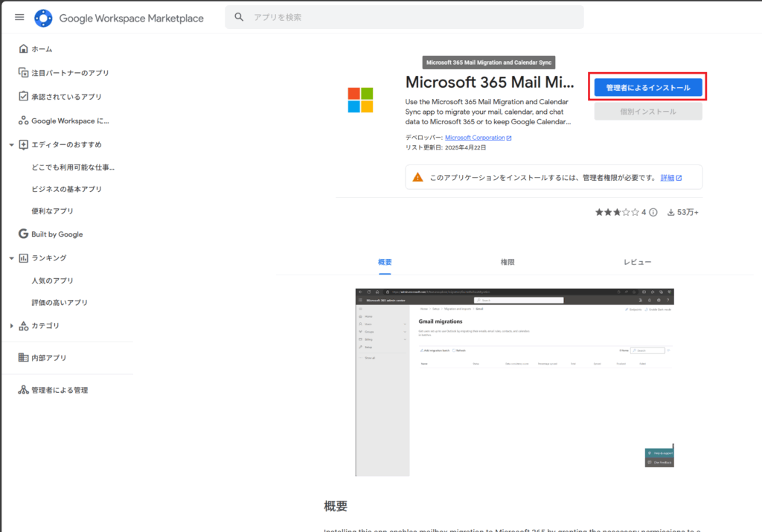Click the ホーム house icon
The image size is (762, 532).
pyautogui.click(x=23, y=48)
